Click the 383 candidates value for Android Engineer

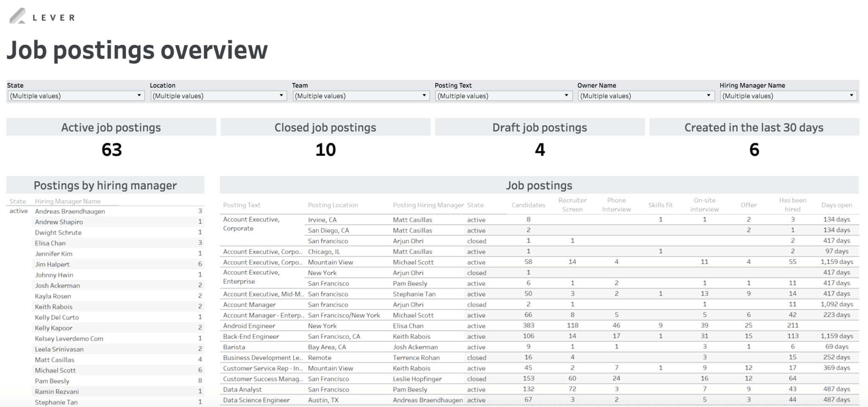tap(528, 325)
